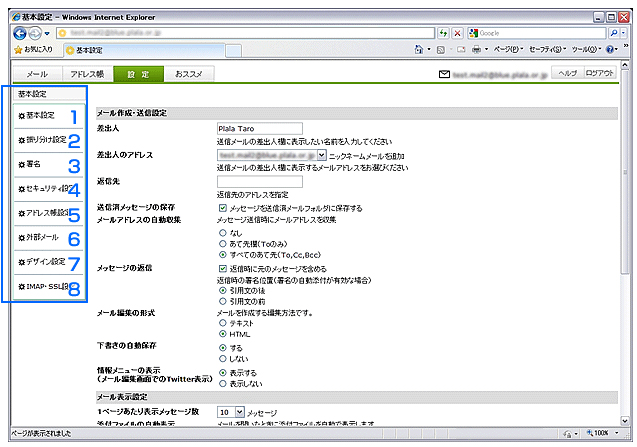Open the messages per page dropdown showing 10
The image size is (637, 447).
tap(238, 411)
